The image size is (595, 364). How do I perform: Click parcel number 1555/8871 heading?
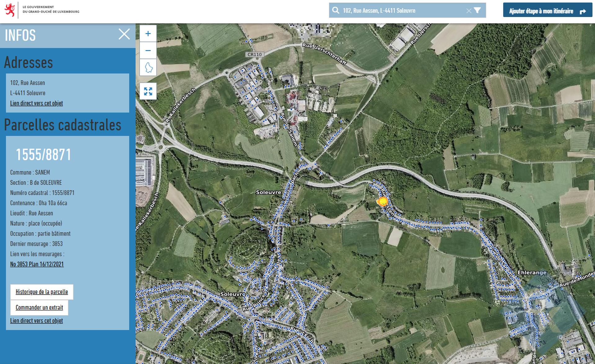(43, 155)
